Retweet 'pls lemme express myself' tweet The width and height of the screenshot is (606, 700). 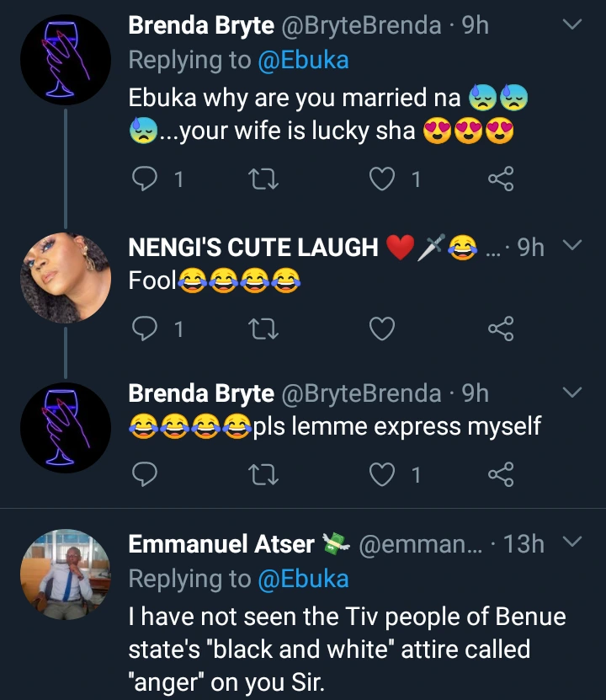(x=265, y=475)
